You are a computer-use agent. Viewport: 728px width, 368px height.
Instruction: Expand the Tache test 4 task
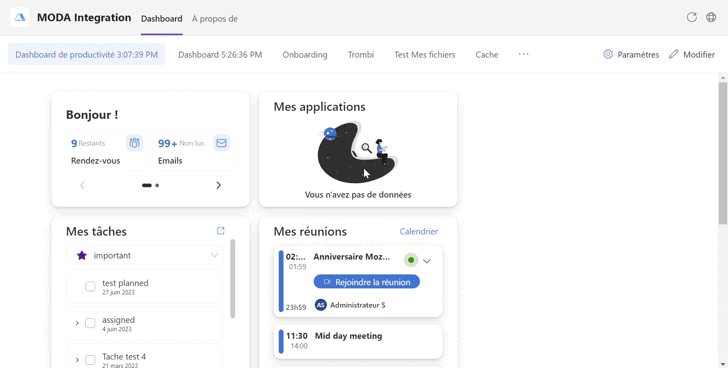(x=77, y=360)
